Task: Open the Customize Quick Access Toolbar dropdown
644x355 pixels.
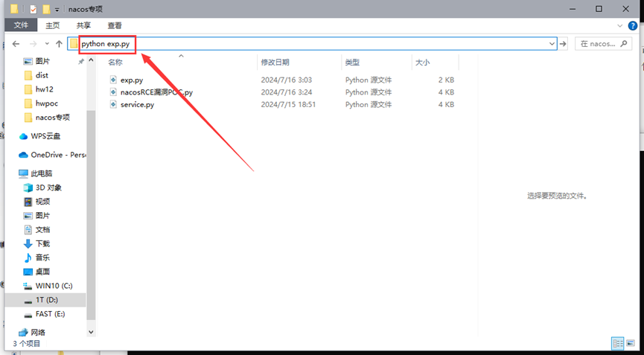Action: [x=57, y=10]
